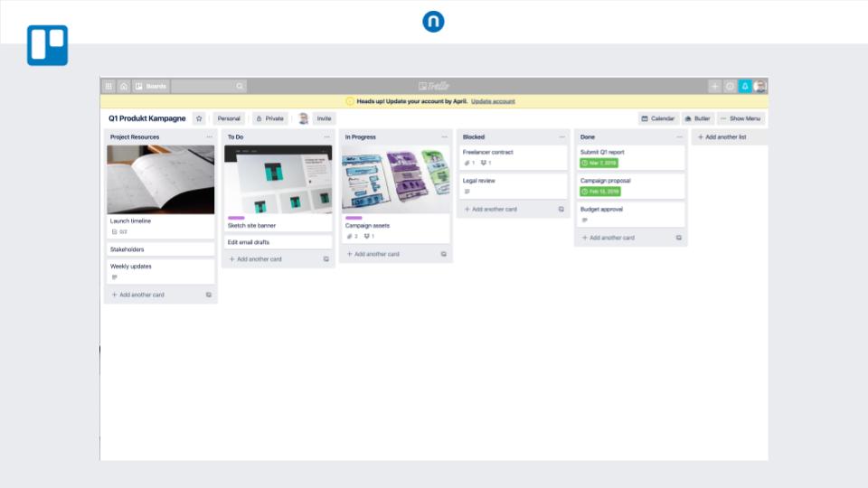The image size is (868, 488).
Task: Toggle the Feb 13, 2019 due date badge
Action: click(x=600, y=192)
